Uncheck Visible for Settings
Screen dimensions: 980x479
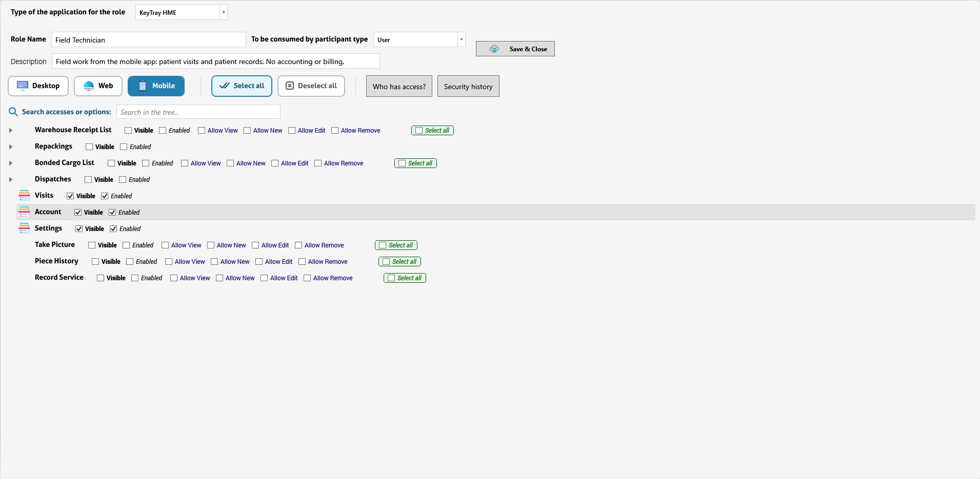[x=79, y=229]
